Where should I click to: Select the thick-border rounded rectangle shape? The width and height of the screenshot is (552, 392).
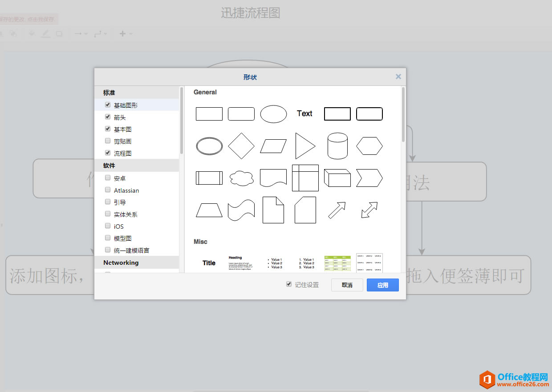point(369,113)
